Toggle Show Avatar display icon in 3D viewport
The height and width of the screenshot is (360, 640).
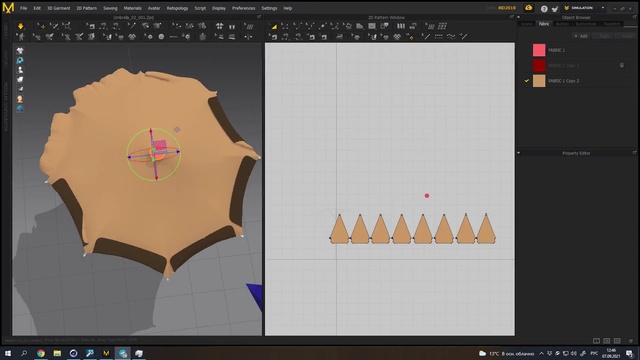click(20, 70)
